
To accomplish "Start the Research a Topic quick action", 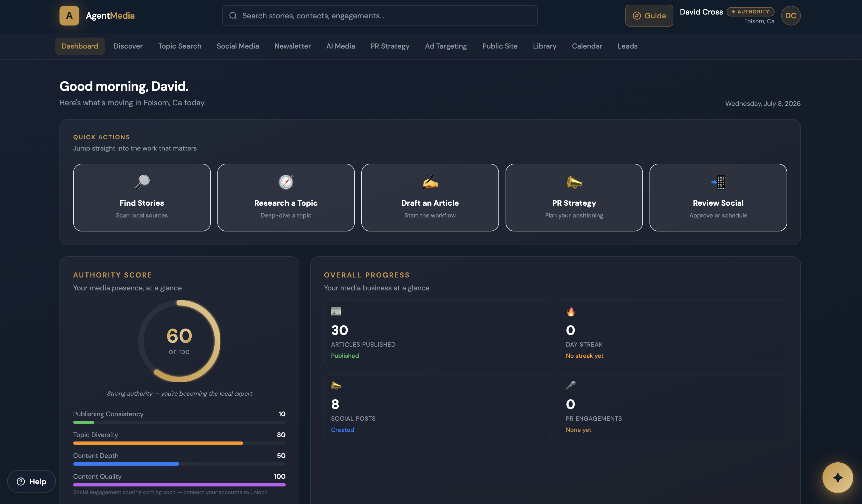I will pos(286,197).
